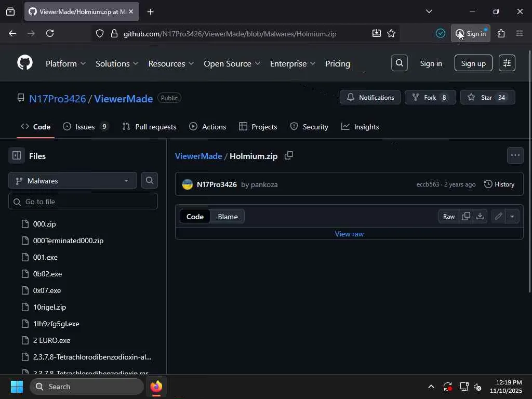Open the list all tabs dropdown
This screenshot has width=532, height=399.
click(x=429, y=11)
